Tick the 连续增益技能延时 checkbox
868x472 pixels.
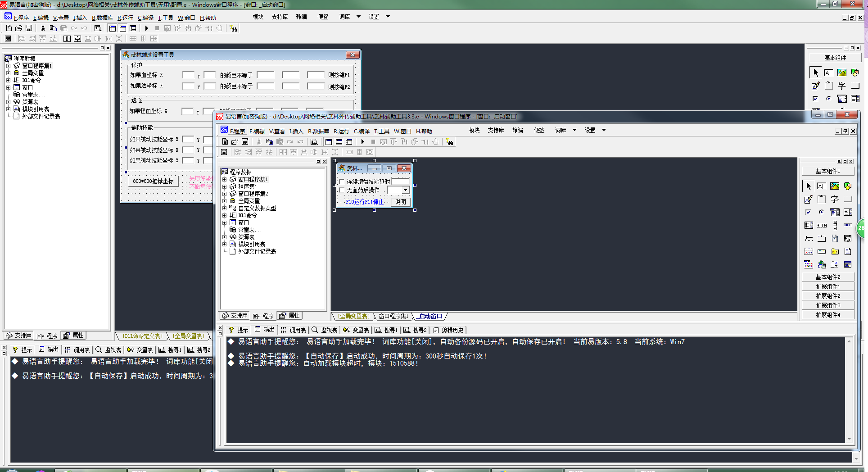tap(342, 182)
